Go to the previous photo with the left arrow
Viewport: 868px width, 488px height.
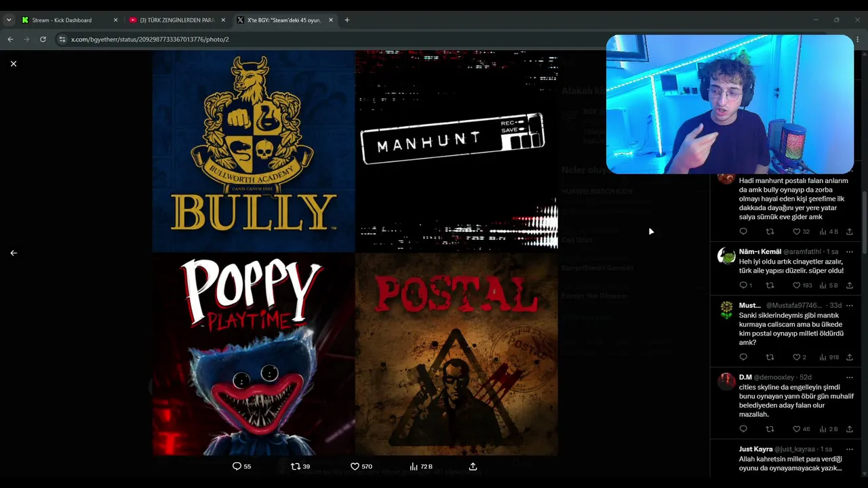(x=14, y=253)
